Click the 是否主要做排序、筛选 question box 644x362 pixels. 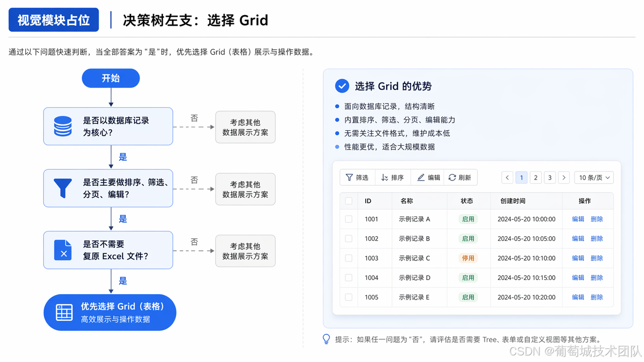click(x=108, y=188)
